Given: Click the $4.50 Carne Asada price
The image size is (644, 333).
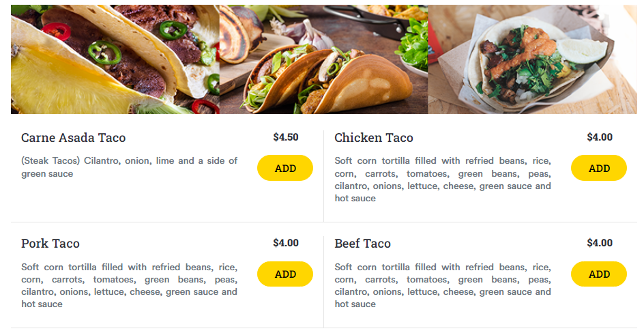Looking at the screenshot, I should point(285,137).
